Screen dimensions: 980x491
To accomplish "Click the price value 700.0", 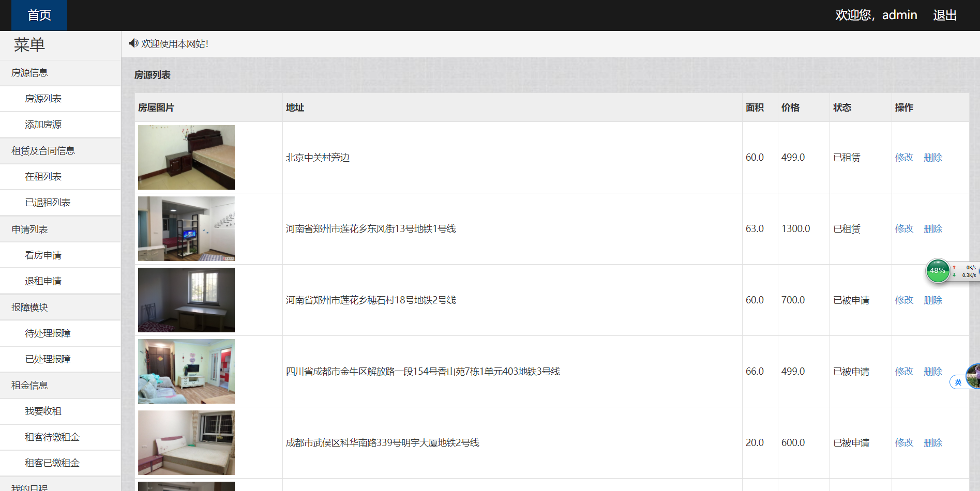I will click(x=793, y=300).
